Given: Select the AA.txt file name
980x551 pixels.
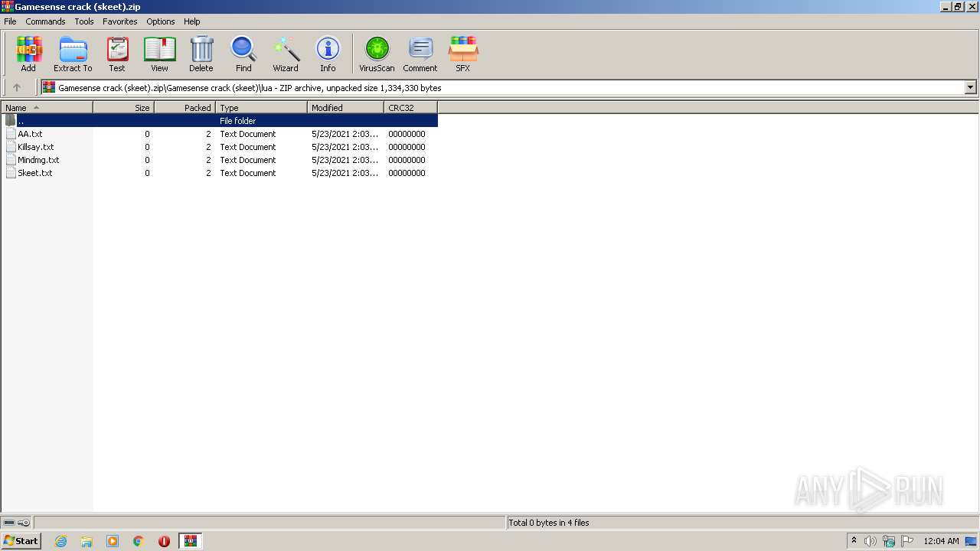Looking at the screenshot, I should (30, 134).
